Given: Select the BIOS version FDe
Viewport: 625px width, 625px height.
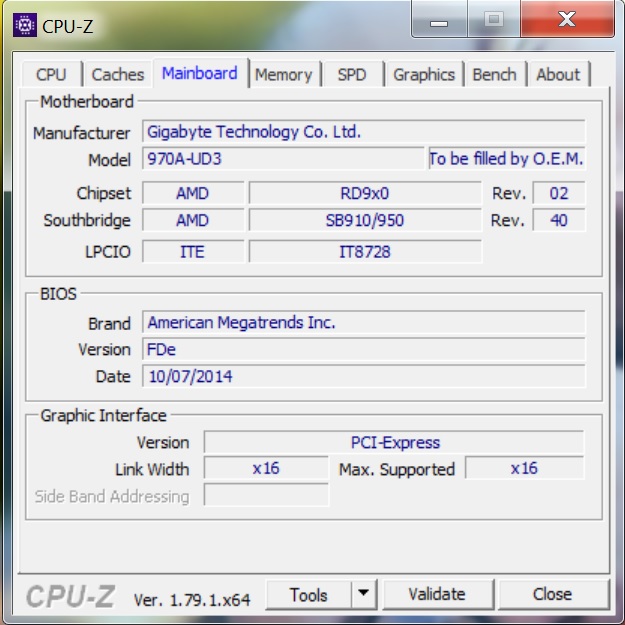Looking at the screenshot, I should [x=364, y=349].
